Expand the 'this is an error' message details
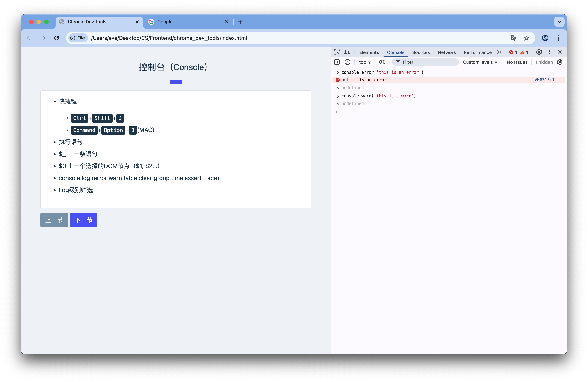 (344, 80)
